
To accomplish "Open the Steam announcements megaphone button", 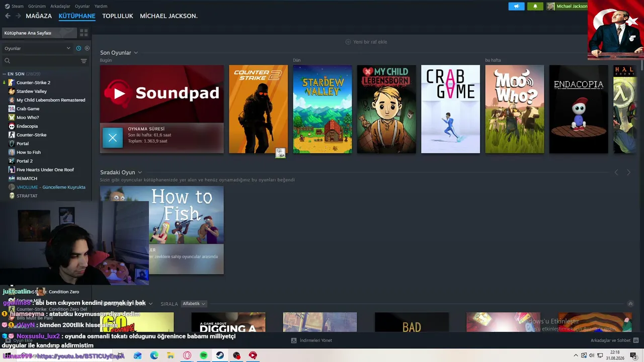I will pyautogui.click(x=516, y=6).
